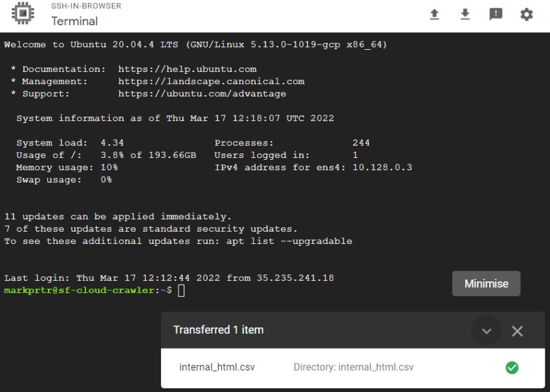Click the Directory: internal_html.csv text
The width and height of the screenshot is (550, 392).
click(x=353, y=367)
